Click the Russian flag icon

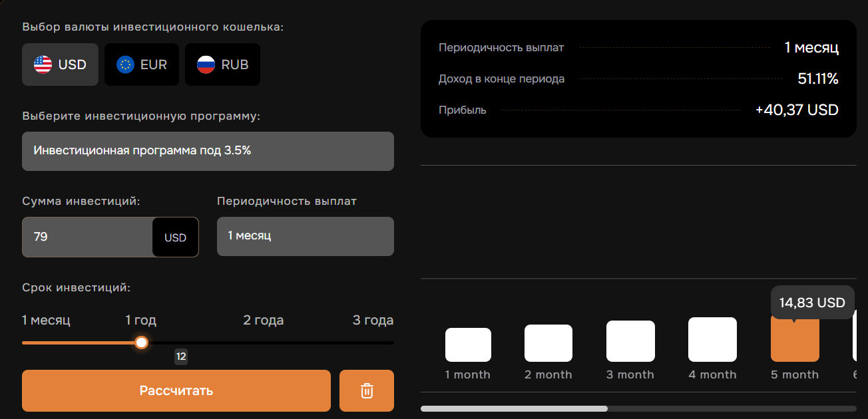click(x=206, y=65)
